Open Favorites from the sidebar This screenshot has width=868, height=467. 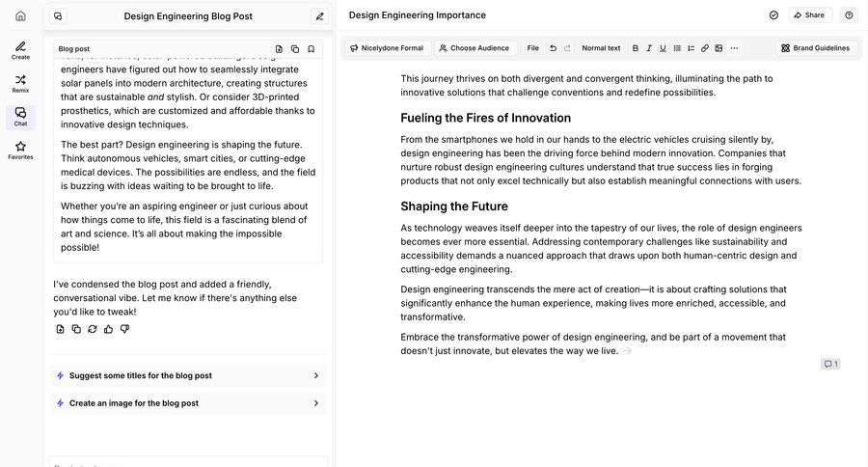tap(20, 150)
